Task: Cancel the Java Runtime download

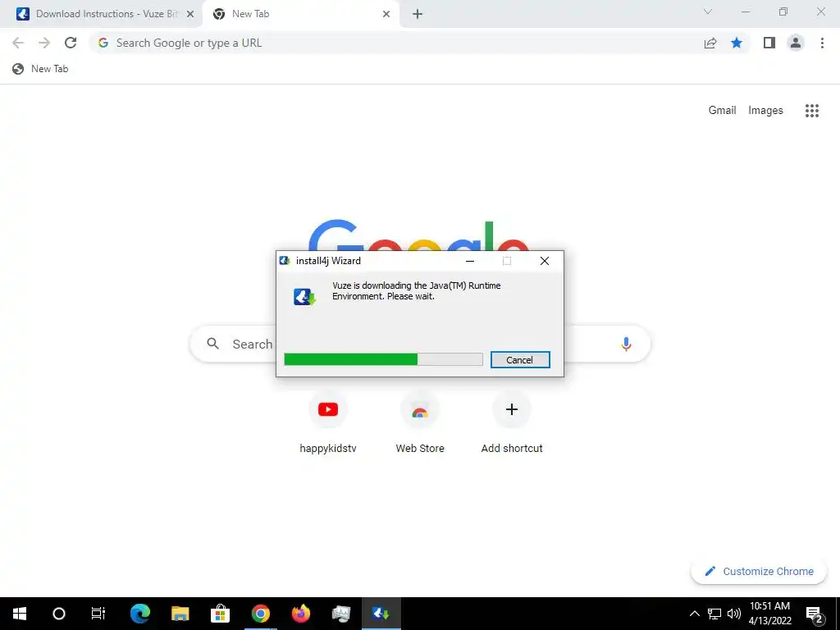Action: click(520, 360)
